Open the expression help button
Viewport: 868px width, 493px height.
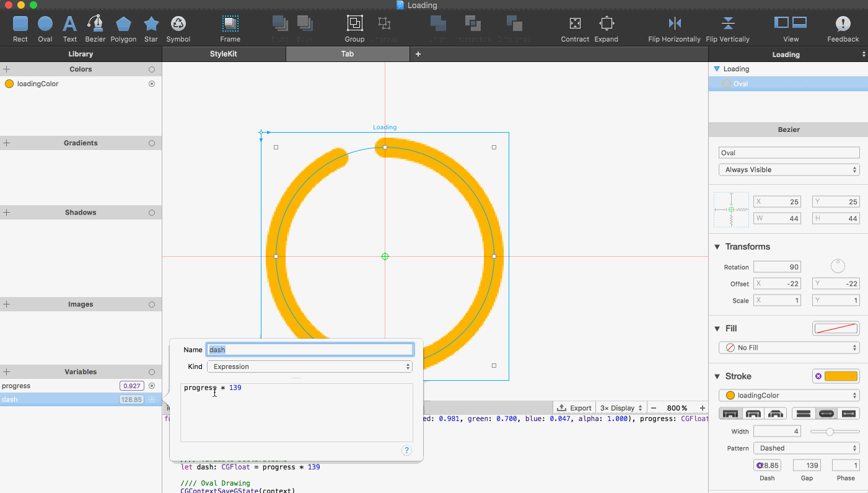pos(406,451)
